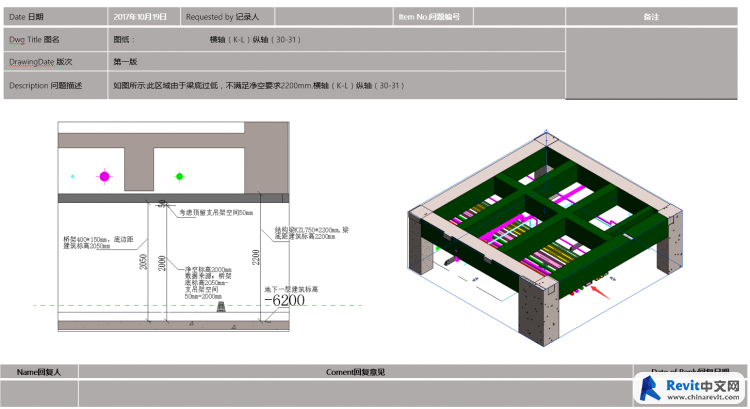
Task: Select the 第一版 version value
Action: click(125, 62)
